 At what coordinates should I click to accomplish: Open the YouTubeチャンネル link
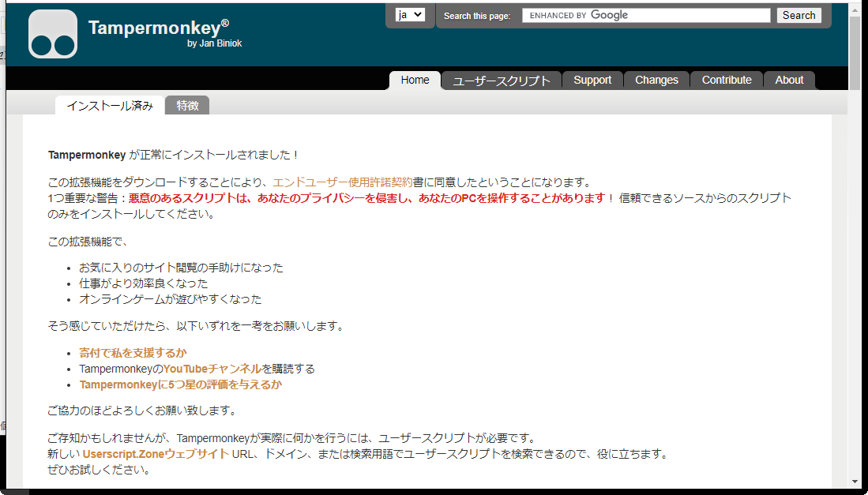[x=212, y=369]
